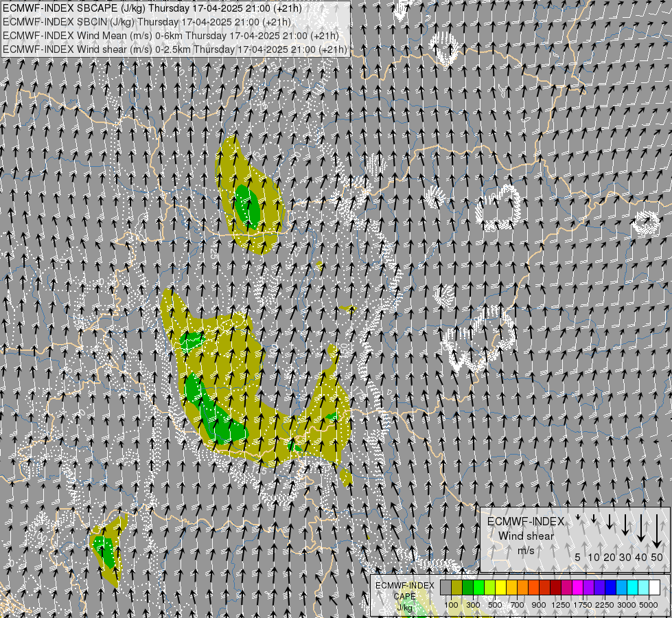Click the SBCAPE header line
672x618 pixels.
(152, 8)
